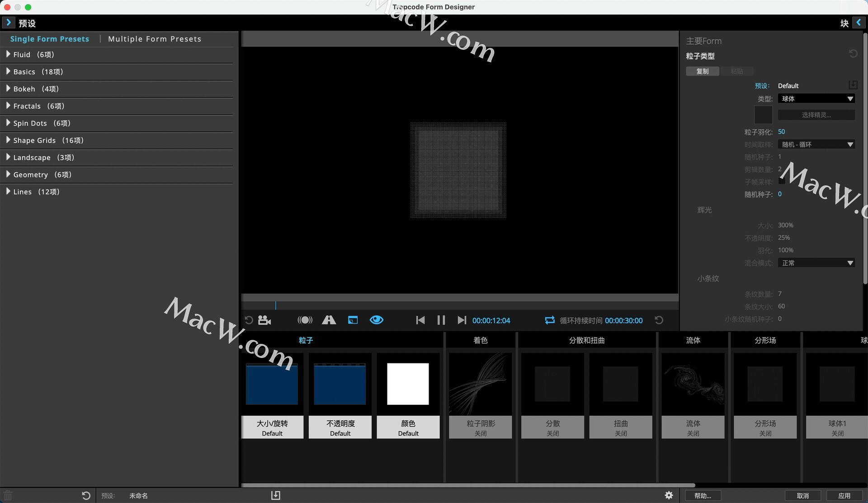This screenshot has width=868, height=503.
Task: Open settings with the gear icon
Action: (669, 495)
